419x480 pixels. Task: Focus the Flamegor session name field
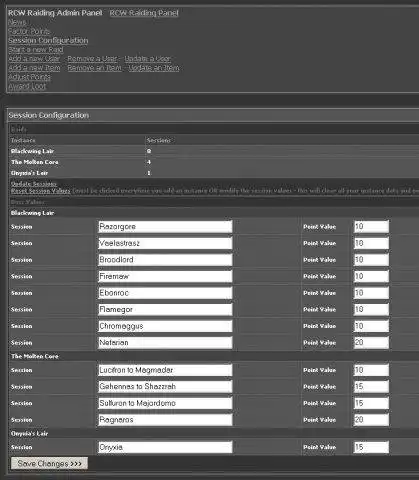(165, 309)
